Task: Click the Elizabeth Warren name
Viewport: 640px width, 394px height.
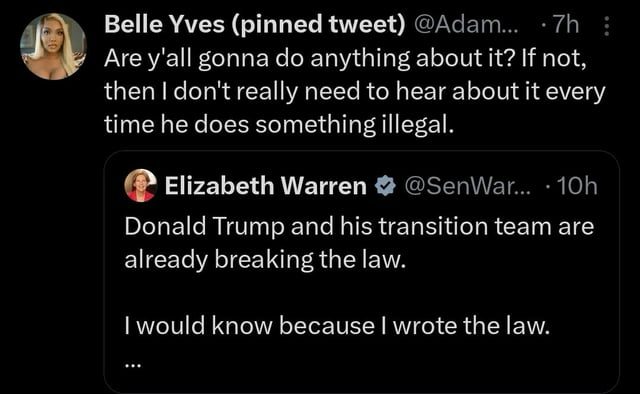Action: [x=266, y=186]
